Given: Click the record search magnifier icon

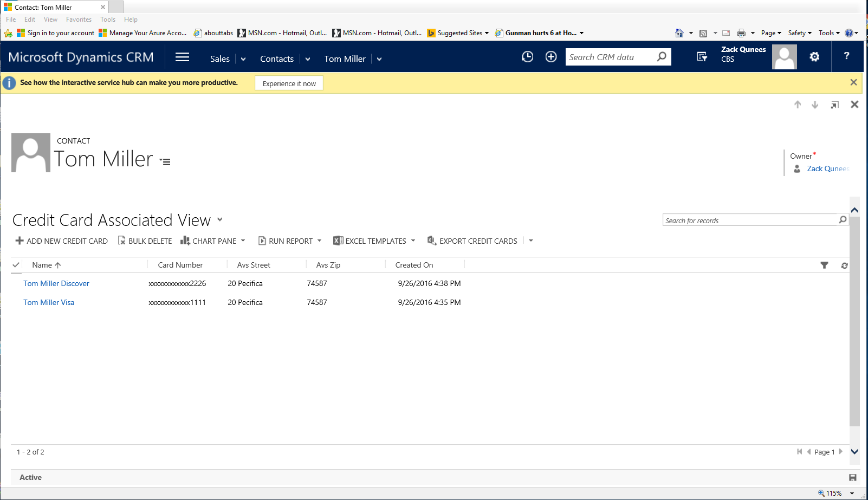Looking at the screenshot, I should [843, 219].
